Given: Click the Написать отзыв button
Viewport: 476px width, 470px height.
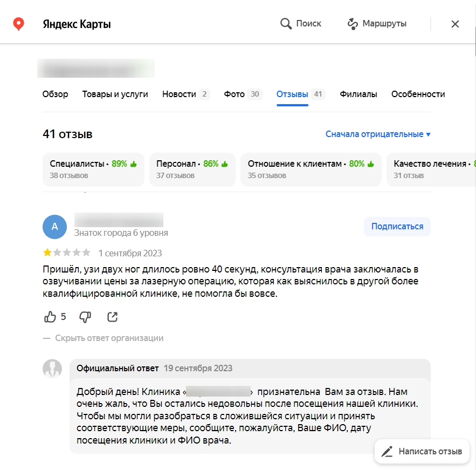Looking at the screenshot, I should (x=422, y=452).
